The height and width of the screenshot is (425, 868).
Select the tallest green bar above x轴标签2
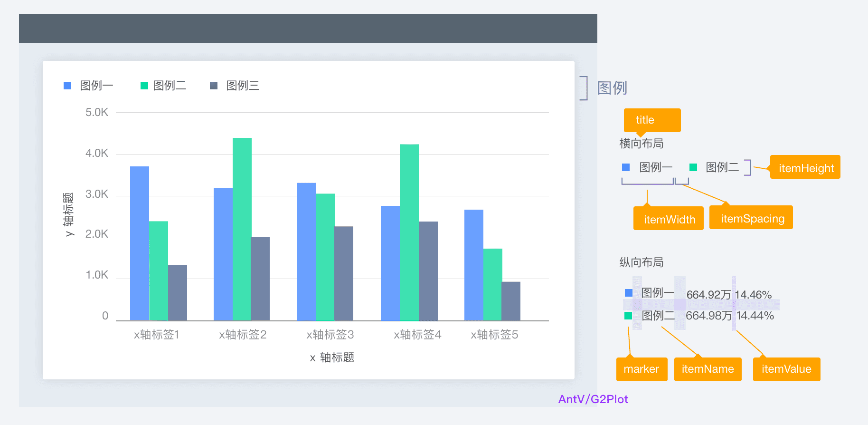[x=242, y=229]
